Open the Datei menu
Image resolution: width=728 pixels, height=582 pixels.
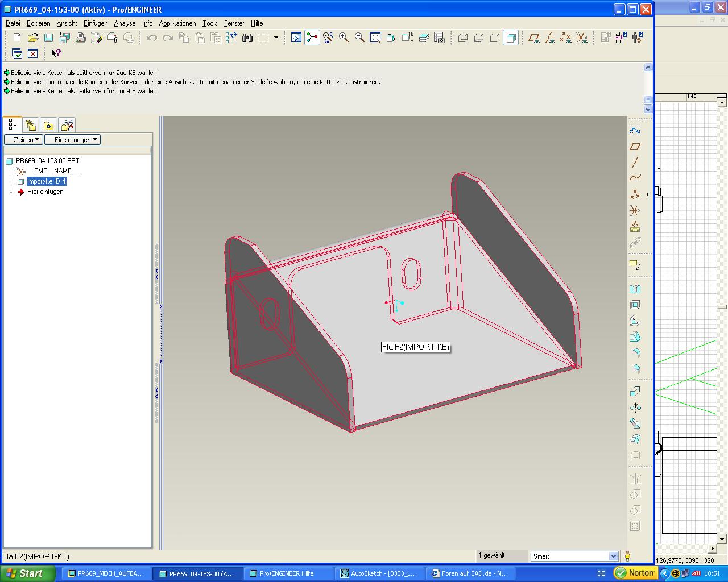click(13, 23)
